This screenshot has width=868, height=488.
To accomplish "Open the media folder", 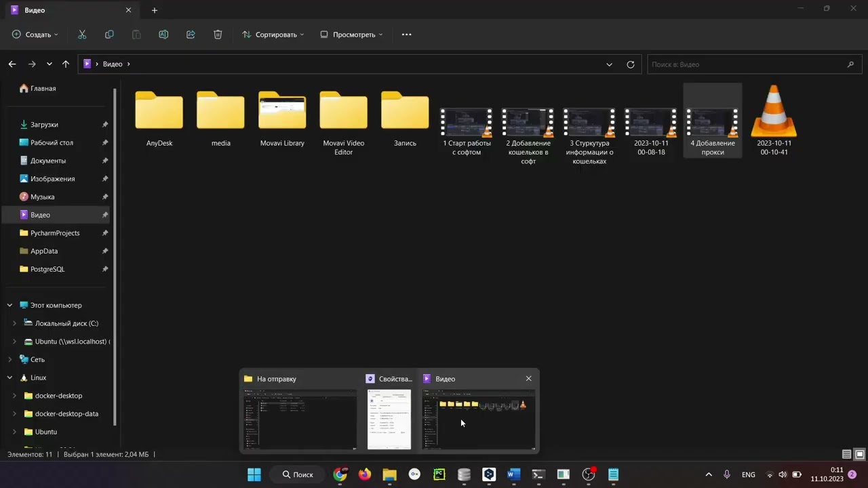I will pos(220,119).
